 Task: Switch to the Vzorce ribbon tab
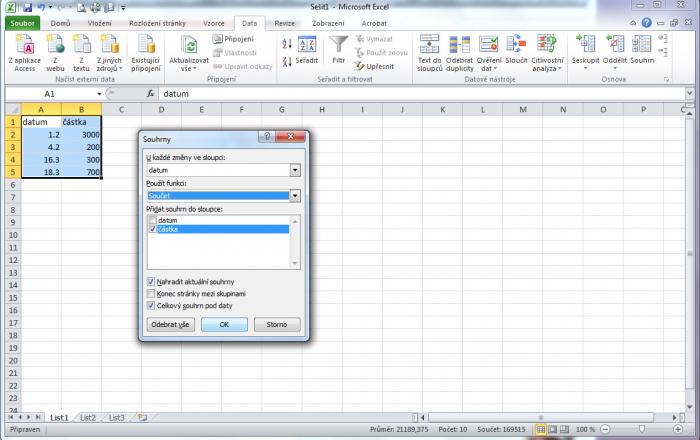pyautogui.click(x=212, y=21)
